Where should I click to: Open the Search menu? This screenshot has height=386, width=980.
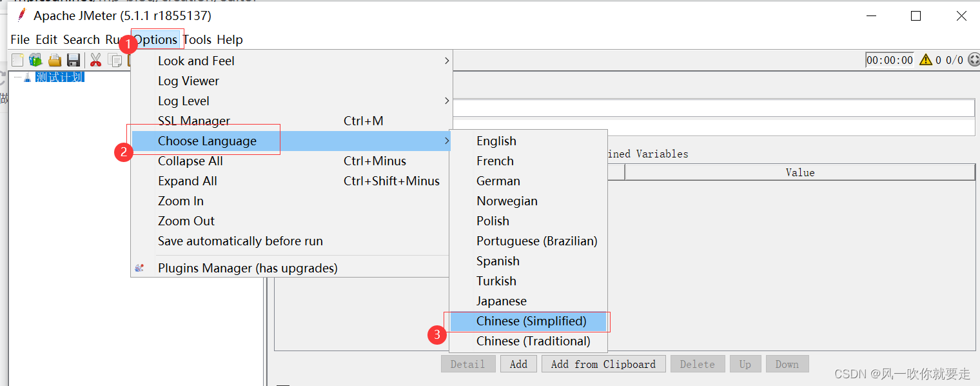[81, 39]
